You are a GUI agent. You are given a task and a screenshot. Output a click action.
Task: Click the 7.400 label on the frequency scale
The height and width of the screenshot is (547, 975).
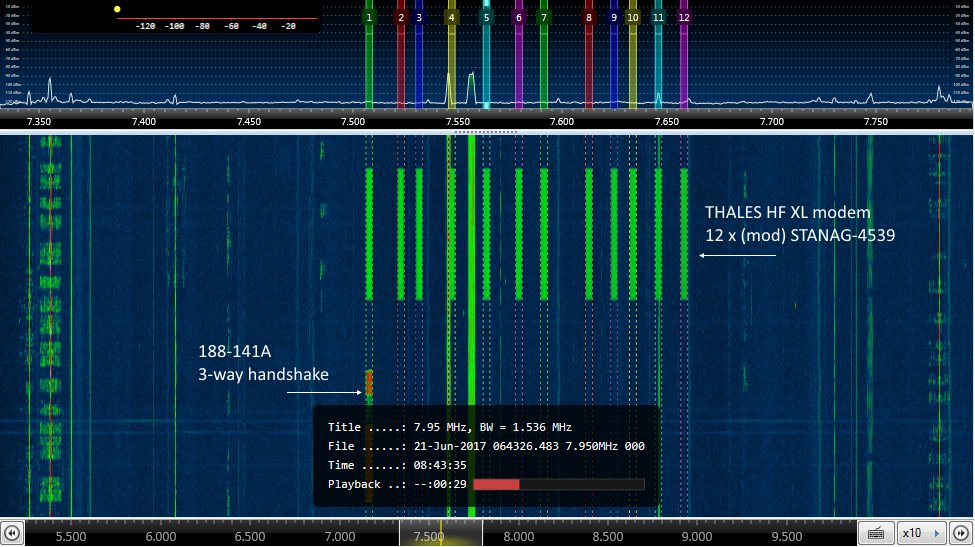tap(144, 122)
